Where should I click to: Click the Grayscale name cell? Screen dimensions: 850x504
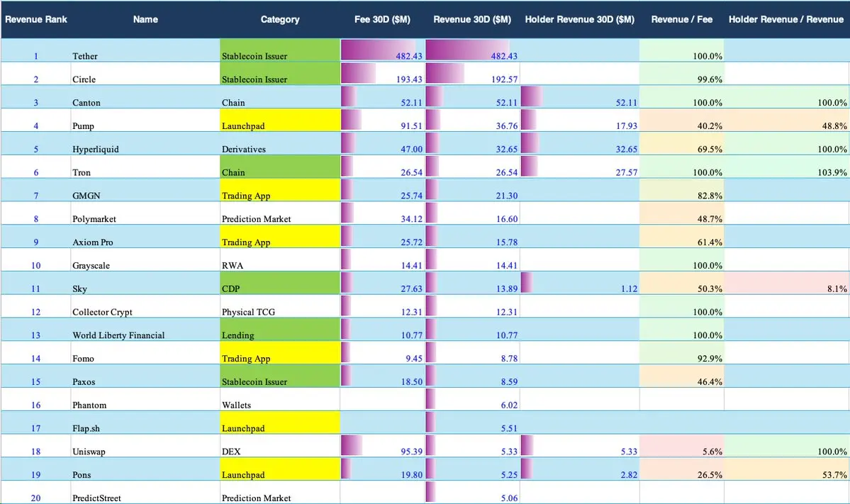(x=145, y=260)
